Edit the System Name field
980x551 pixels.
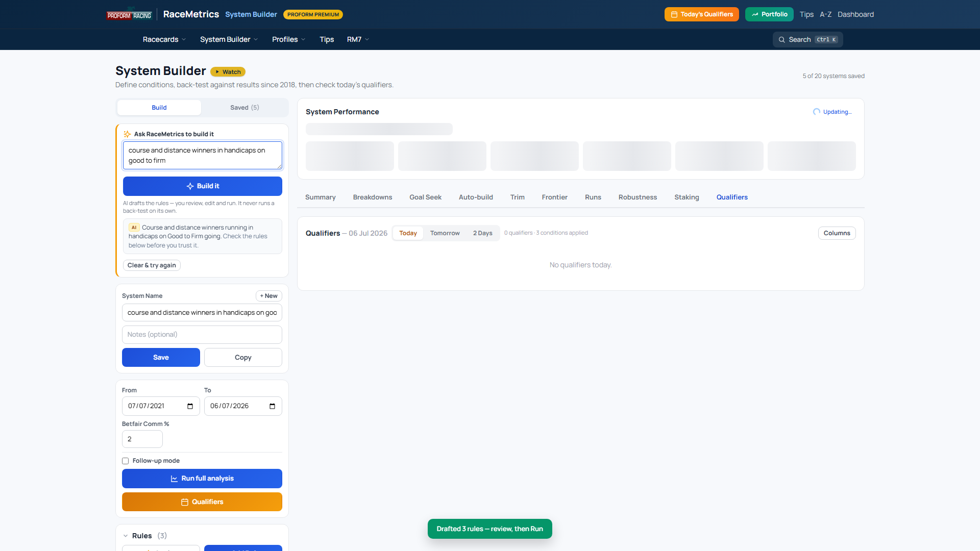[x=202, y=313]
